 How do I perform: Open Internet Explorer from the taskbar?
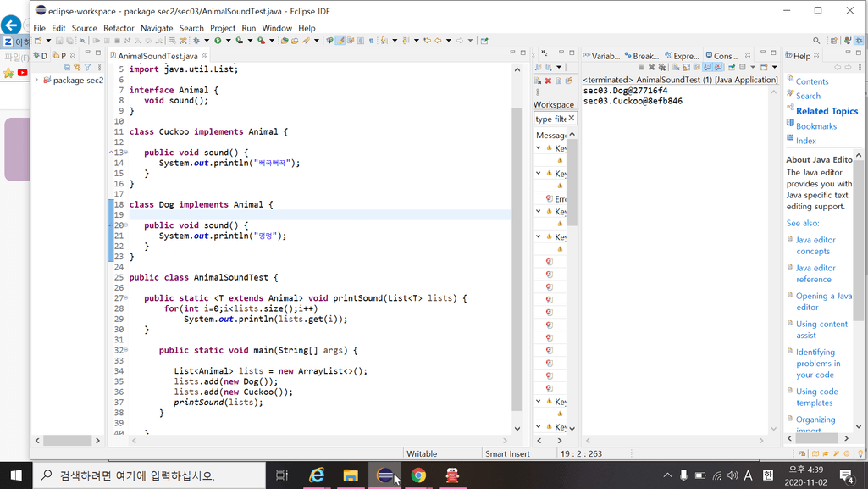tap(317, 475)
